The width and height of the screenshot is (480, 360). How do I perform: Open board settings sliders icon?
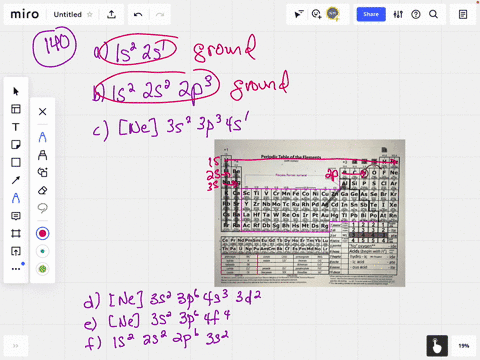tap(398, 14)
